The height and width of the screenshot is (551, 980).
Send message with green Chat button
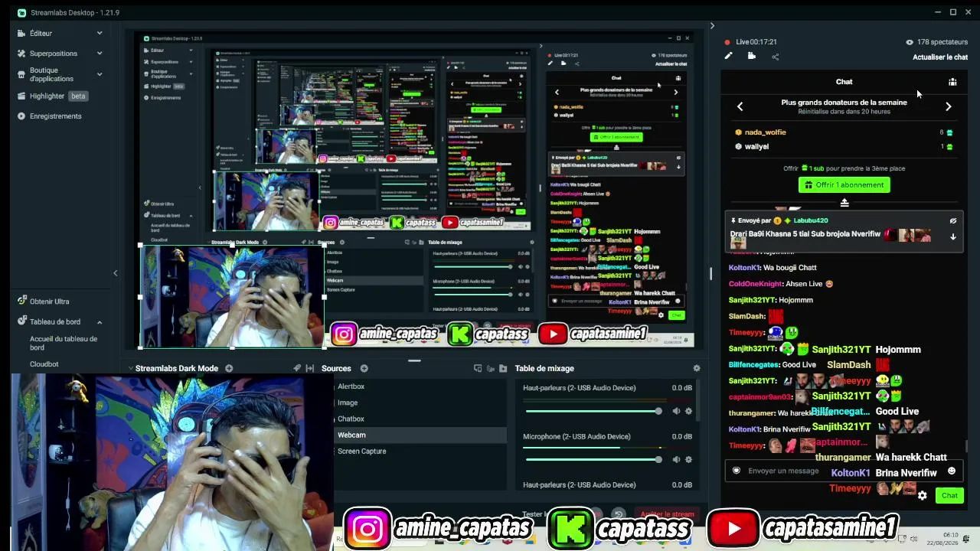point(949,496)
